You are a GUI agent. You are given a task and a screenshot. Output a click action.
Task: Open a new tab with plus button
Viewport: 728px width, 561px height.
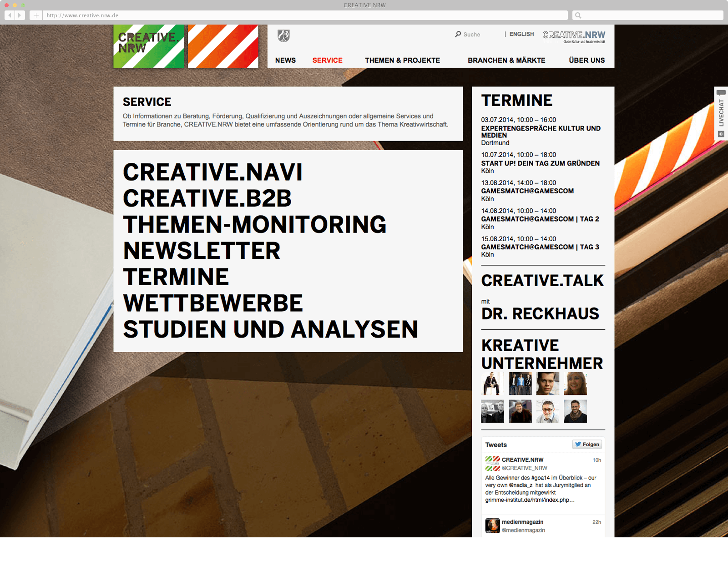pos(36,15)
